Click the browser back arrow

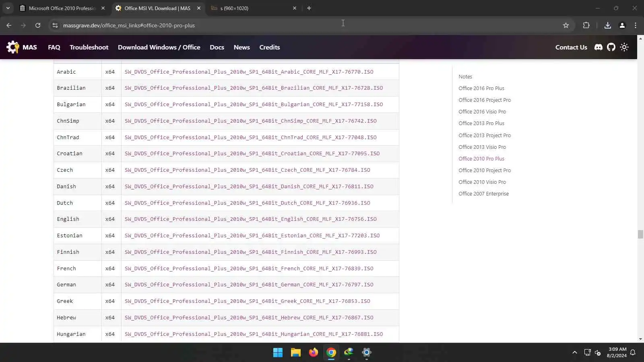pyautogui.click(x=9, y=25)
